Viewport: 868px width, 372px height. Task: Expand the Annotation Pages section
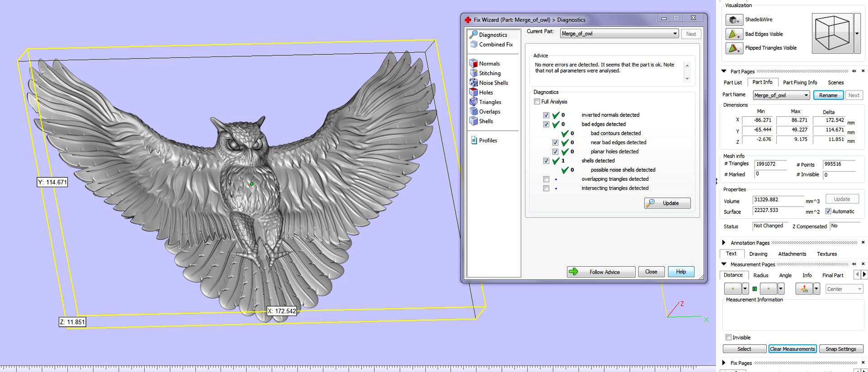pyautogui.click(x=724, y=243)
